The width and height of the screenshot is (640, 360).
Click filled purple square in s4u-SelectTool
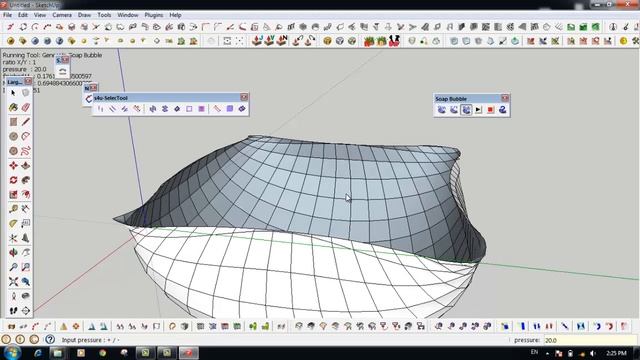201,109
